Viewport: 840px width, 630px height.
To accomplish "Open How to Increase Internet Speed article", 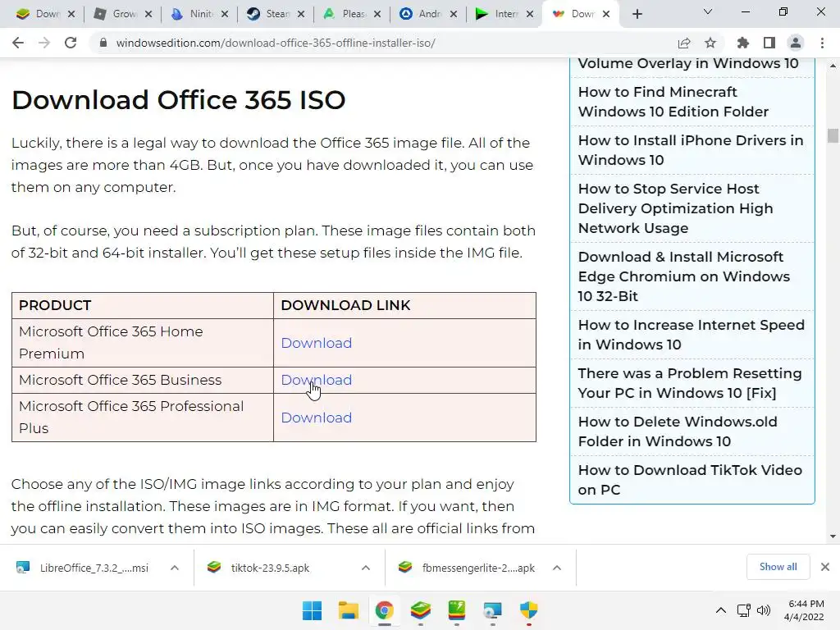I will 691,335.
